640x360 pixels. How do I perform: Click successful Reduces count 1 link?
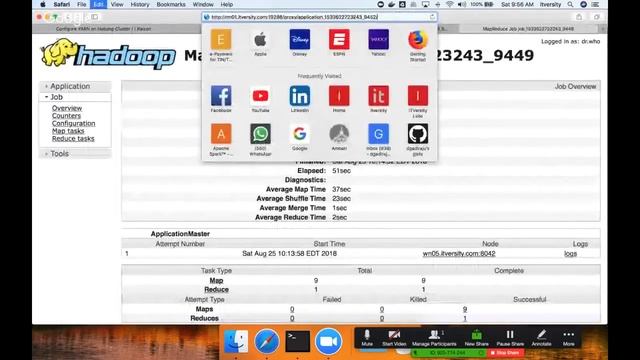tap(464, 318)
